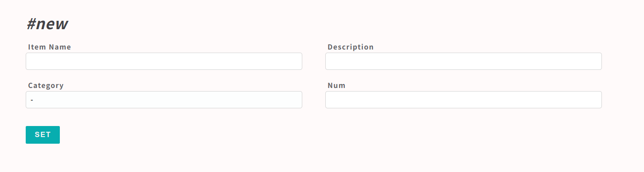Click the Category label
The width and height of the screenshot is (644, 172).
pyautogui.click(x=46, y=85)
